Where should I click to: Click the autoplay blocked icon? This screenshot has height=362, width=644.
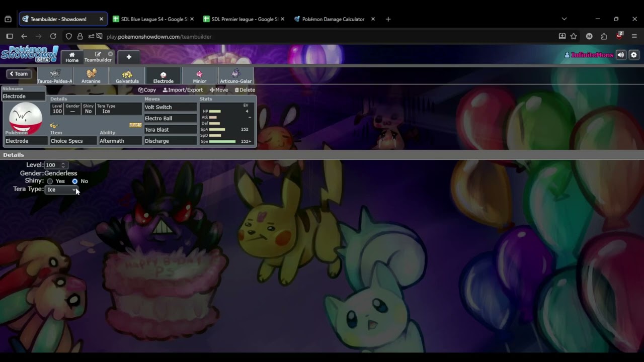pyautogui.click(x=99, y=36)
